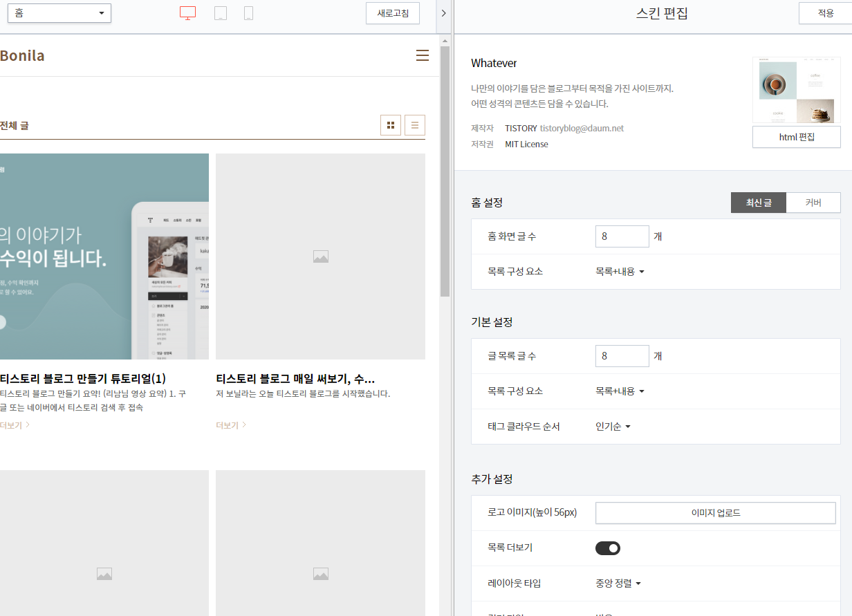Viewport: 852px width, 616px height.
Task: Open the html 편집 button
Action: tap(797, 137)
